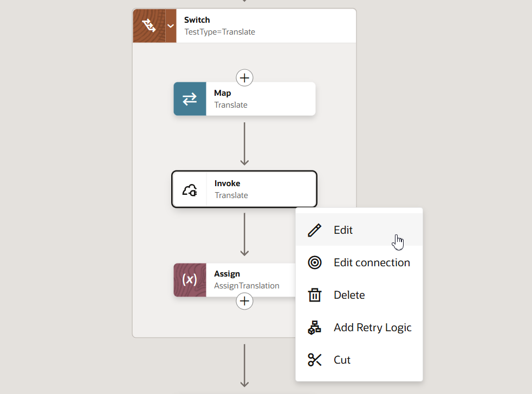Select the Switch TestType=Translate header
Screen dimensions: 532x394
click(244, 26)
